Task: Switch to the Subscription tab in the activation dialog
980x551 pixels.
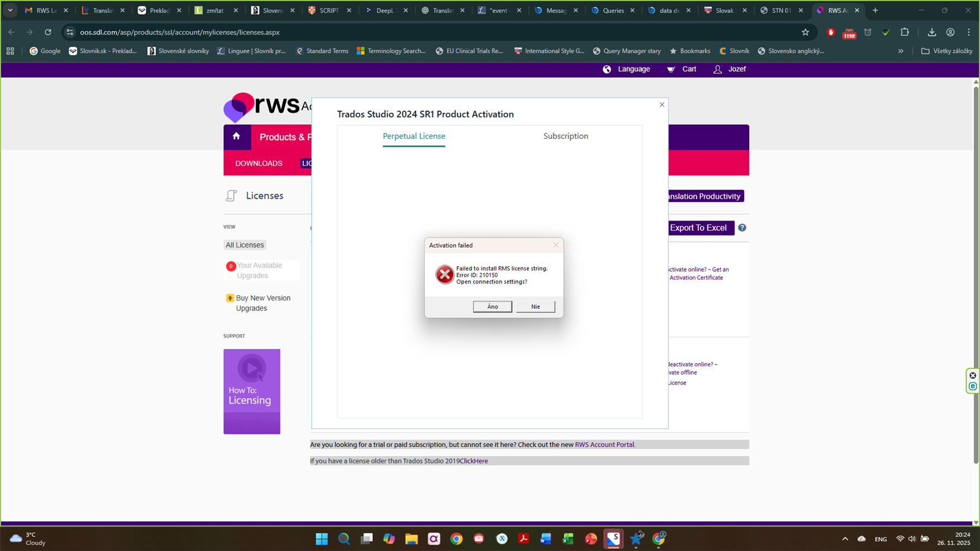Action: (565, 136)
